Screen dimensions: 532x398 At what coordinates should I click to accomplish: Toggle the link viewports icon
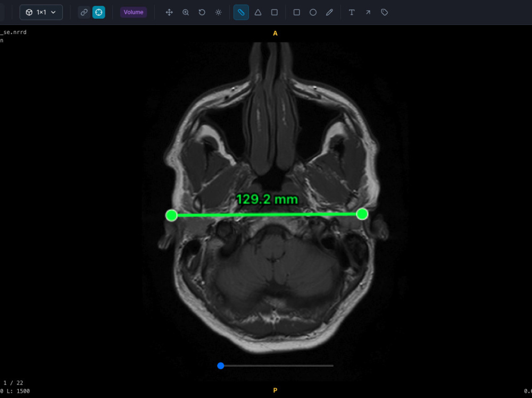84,12
